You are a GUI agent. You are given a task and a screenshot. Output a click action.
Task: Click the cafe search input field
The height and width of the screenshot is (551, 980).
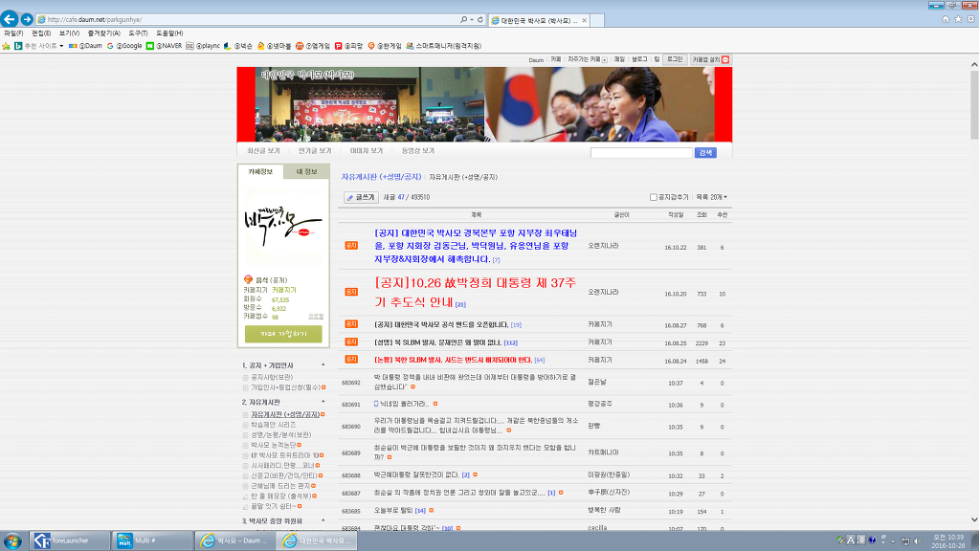[x=640, y=152]
